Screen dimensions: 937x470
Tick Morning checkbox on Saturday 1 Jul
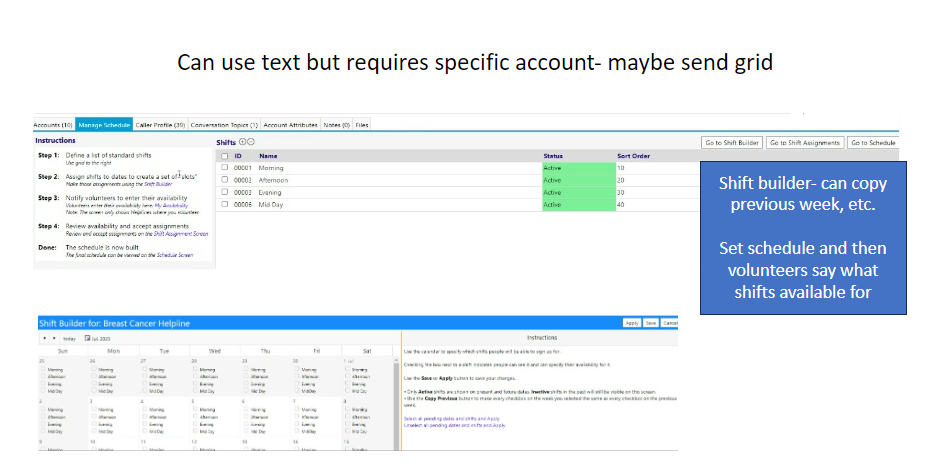click(x=348, y=370)
